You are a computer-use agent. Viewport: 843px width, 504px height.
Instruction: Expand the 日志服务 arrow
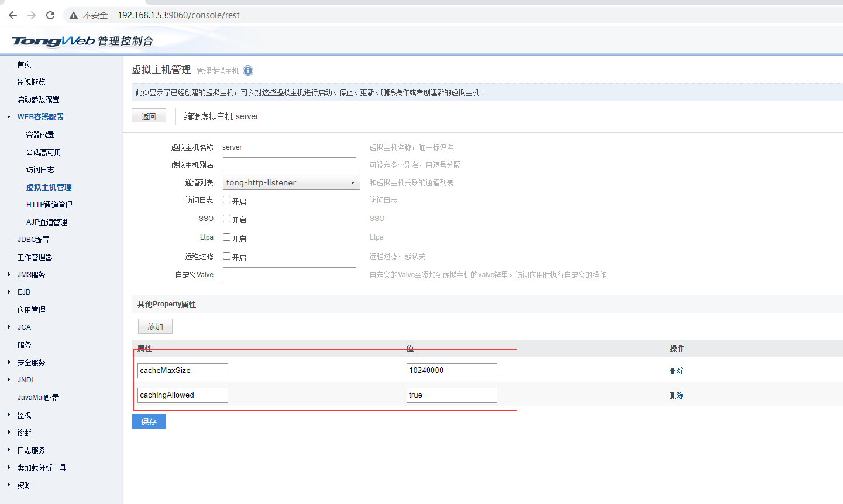pos(9,450)
